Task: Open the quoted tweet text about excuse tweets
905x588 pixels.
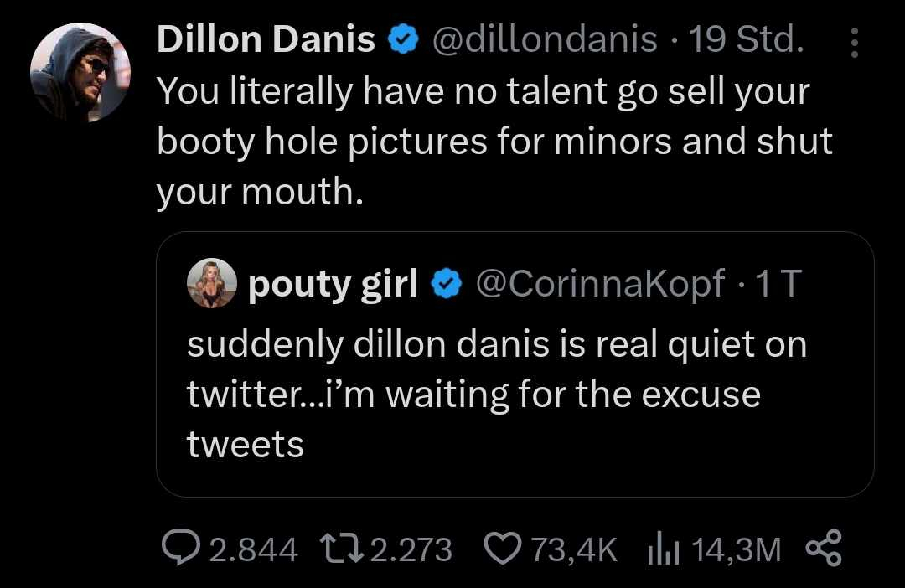Action: [x=496, y=395]
